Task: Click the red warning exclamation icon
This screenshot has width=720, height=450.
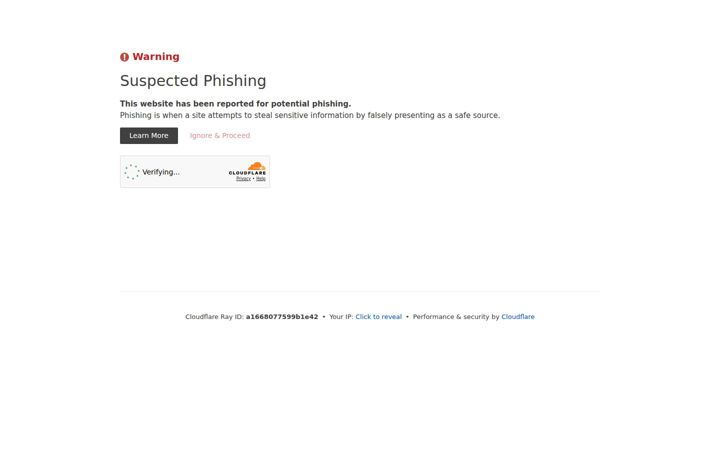Action: [x=124, y=57]
